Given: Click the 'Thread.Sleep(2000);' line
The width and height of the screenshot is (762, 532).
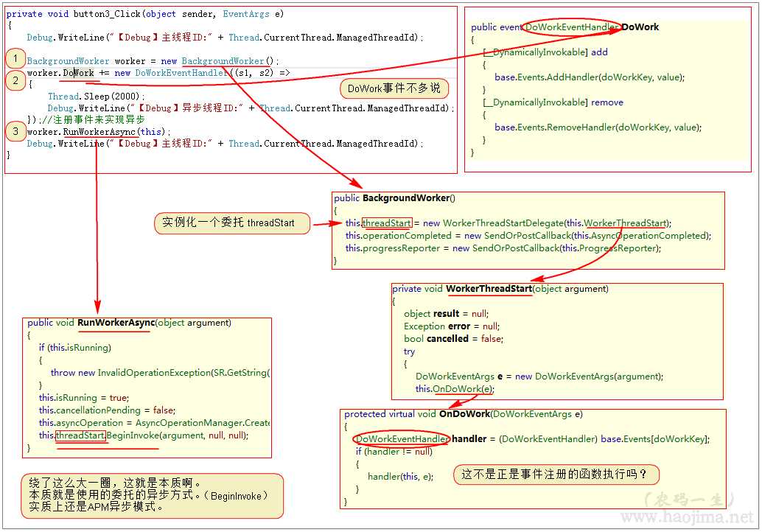Looking at the screenshot, I should tap(97, 97).
